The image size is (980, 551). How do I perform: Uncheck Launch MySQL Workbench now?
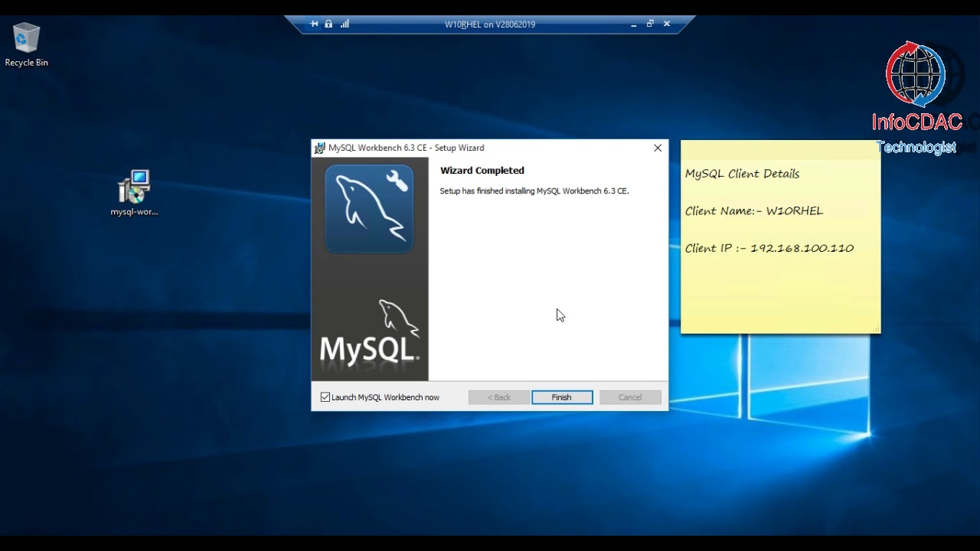pos(325,397)
